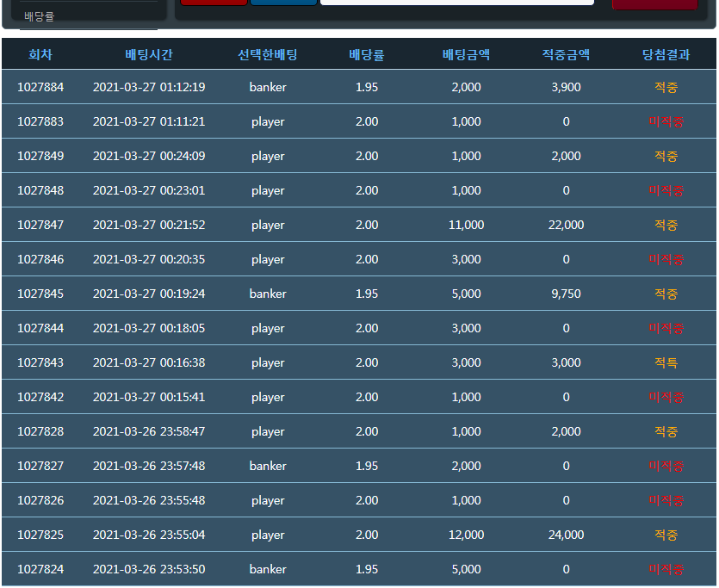Viewport: 719px width, 588px height.
Task: Select round number 1027847
Action: (x=40, y=225)
